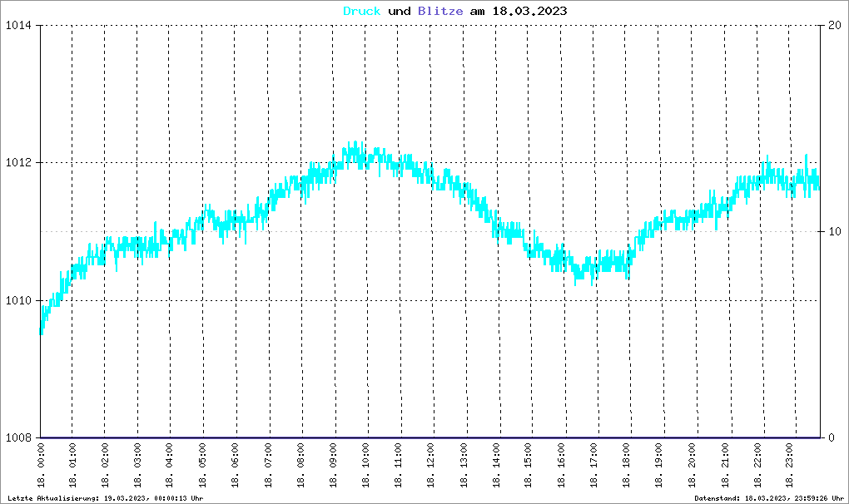This screenshot has height=504, width=849.
Task: Click the time label '18. 13:00'
Action: pos(464,465)
